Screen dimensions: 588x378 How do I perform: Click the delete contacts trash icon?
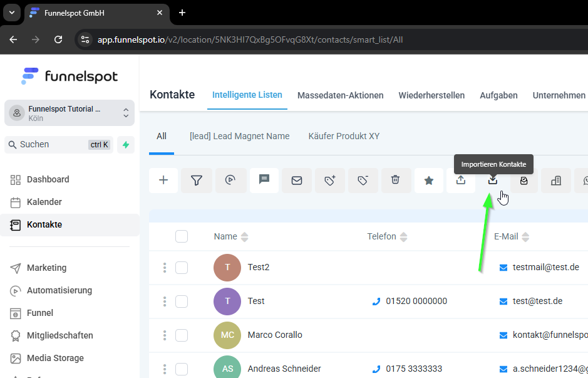(x=395, y=181)
